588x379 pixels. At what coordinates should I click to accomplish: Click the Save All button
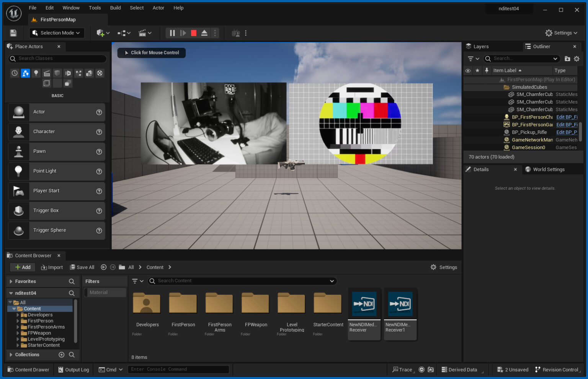[x=82, y=267]
